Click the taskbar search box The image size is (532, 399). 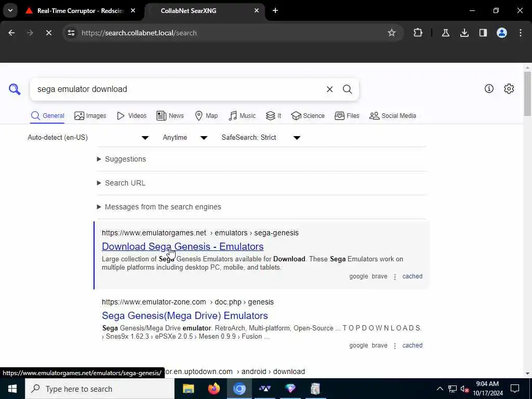(x=100, y=389)
